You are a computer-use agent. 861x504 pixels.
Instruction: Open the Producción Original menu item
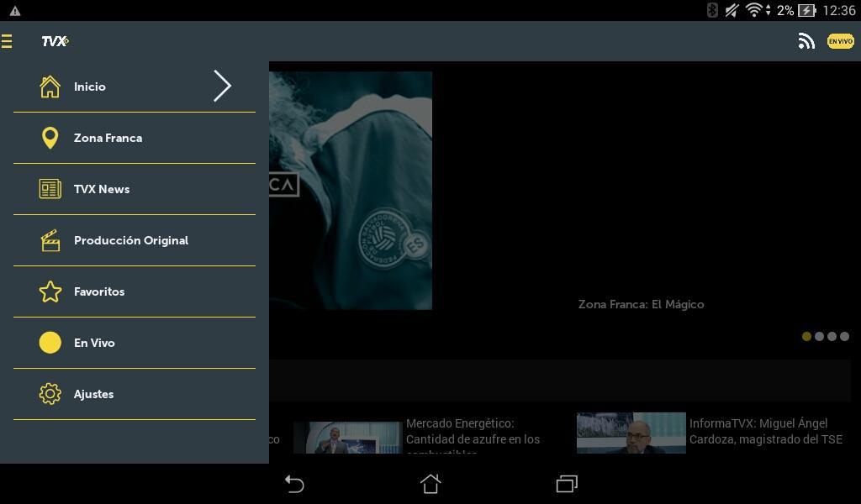click(x=135, y=240)
